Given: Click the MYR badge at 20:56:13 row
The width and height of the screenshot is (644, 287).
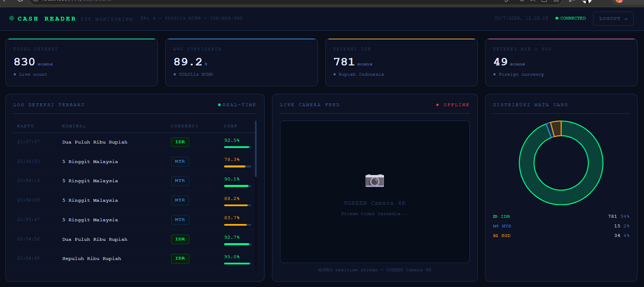Looking at the screenshot, I should pos(180,180).
